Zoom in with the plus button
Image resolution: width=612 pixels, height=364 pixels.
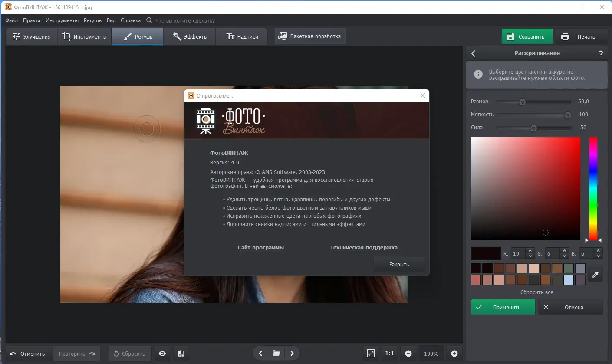tap(454, 354)
